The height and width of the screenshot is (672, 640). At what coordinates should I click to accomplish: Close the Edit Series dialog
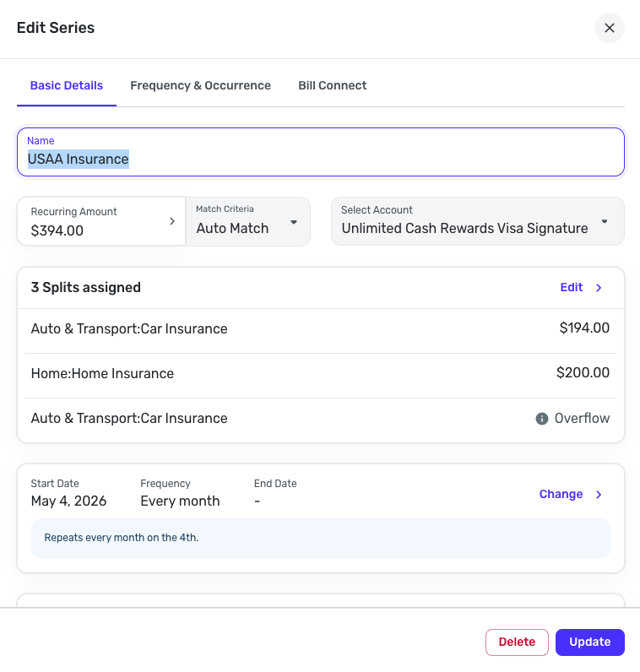[609, 28]
